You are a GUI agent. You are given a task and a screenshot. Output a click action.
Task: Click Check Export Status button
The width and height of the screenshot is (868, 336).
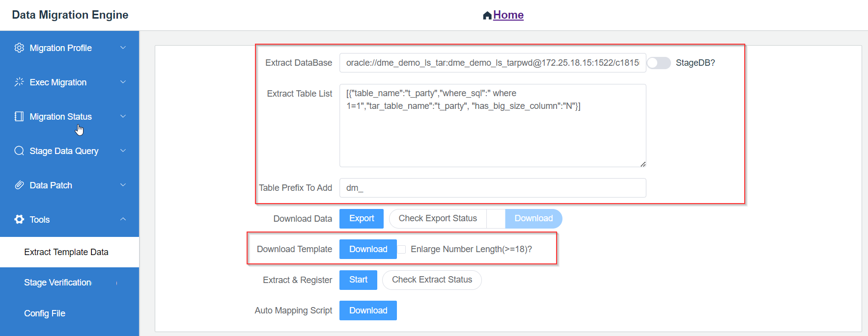pos(438,219)
